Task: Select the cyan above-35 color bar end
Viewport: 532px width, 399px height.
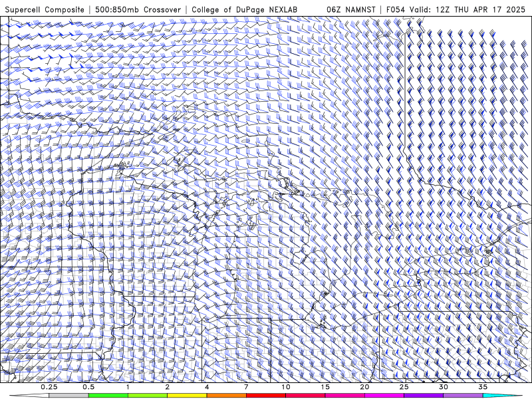Action: pyautogui.click(x=502, y=396)
